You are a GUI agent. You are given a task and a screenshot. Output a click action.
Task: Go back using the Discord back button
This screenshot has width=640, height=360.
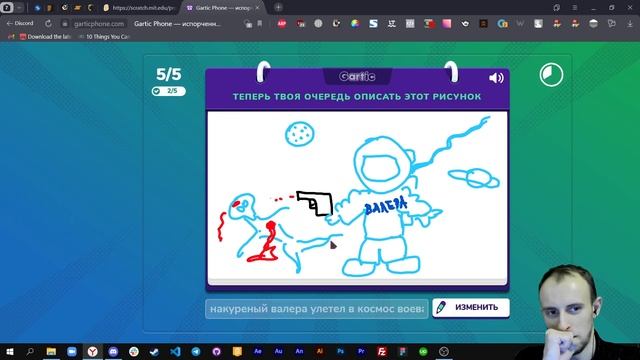tap(20, 24)
